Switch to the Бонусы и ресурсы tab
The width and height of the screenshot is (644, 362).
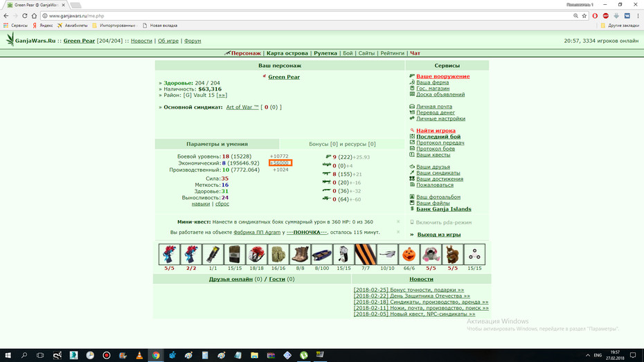pos(342,144)
